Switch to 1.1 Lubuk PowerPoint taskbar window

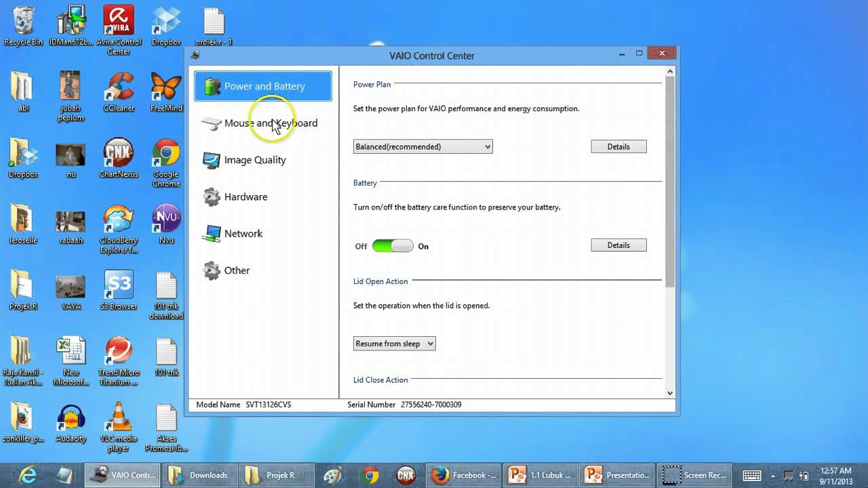[x=540, y=475]
